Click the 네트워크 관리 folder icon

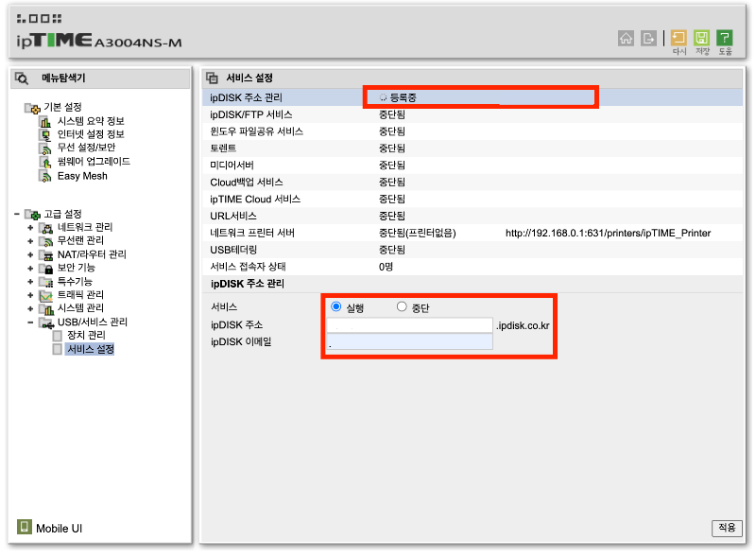click(46, 228)
